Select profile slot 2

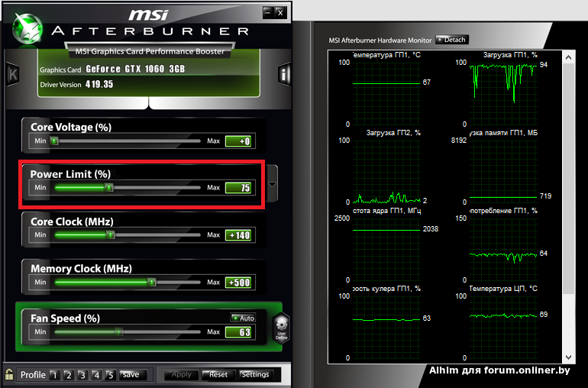[69, 375]
